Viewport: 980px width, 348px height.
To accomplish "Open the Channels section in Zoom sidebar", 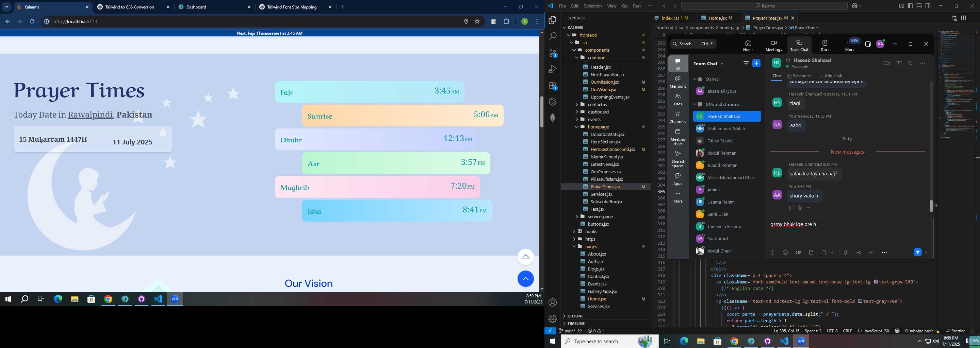I will pos(678,117).
